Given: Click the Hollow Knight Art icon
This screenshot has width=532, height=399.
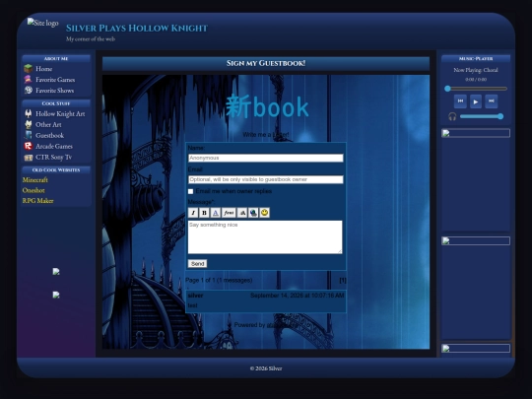Looking at the screenshot, I should pos(29,113).
